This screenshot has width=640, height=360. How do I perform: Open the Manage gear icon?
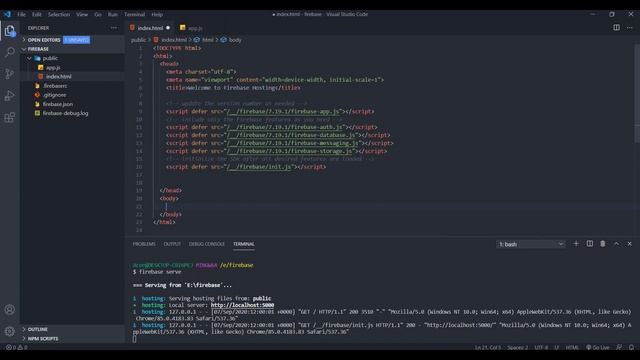[10, 331]
